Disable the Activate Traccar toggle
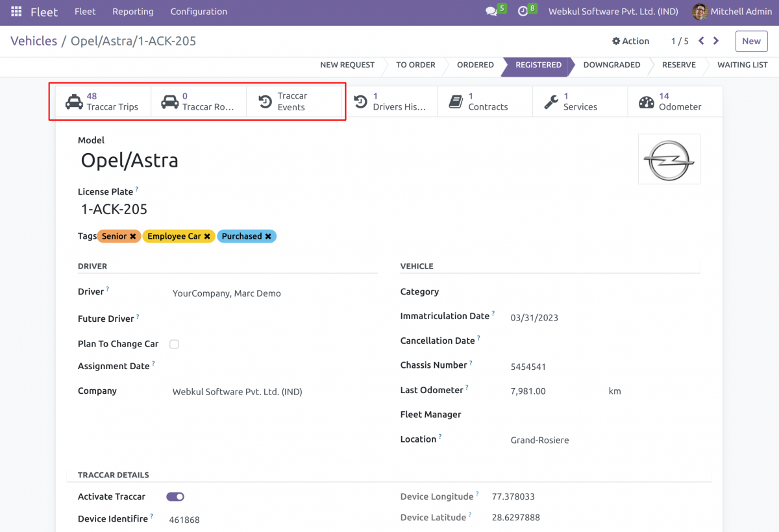This screenshot has width=779, height=532. [175, 497]
